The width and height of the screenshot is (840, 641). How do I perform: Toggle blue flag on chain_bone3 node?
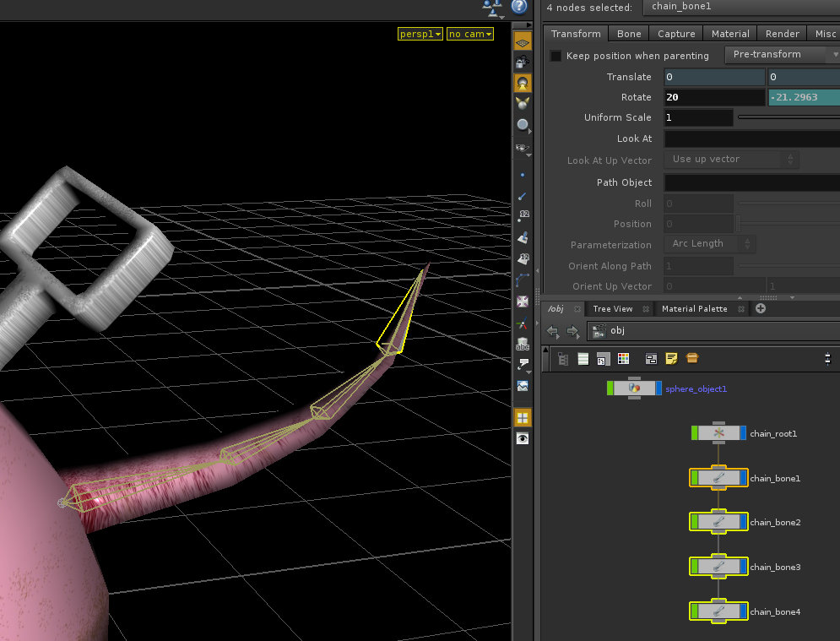[743, 567]
